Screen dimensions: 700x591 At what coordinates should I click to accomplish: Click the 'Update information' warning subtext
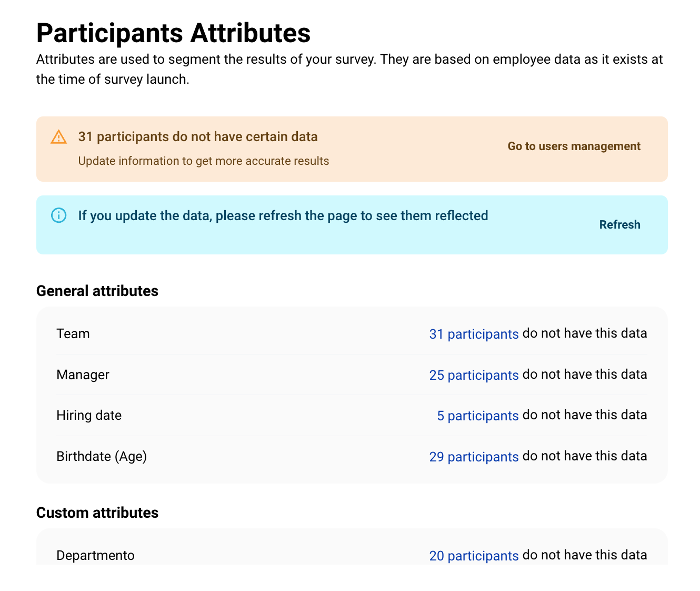(x=203, y=161)
